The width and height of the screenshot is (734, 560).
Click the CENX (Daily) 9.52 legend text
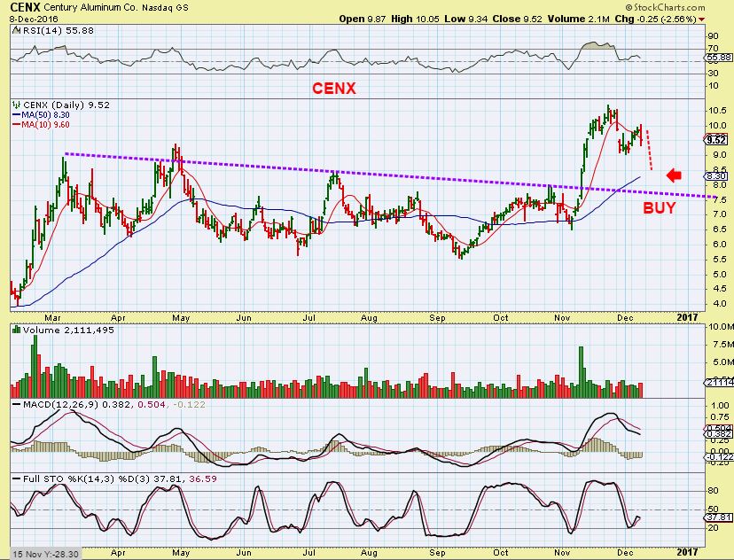click(x=66, y=105)
